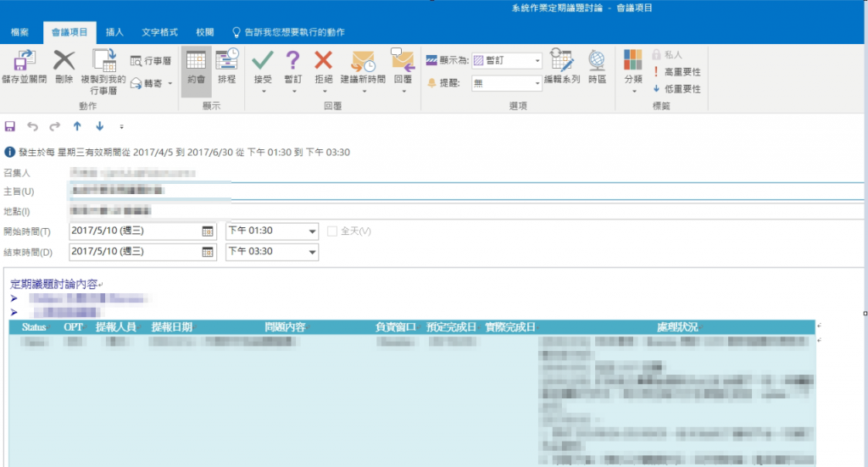Image resolution: width=868 pixels, height=467 pixels.
Task: Click the 定期議題討論內容 heading text
Action: (53, 285)
